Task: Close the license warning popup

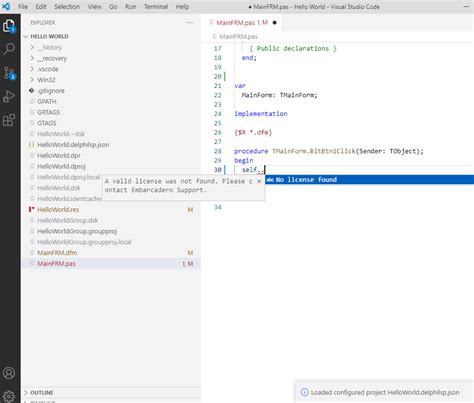Action: [259, 181]
